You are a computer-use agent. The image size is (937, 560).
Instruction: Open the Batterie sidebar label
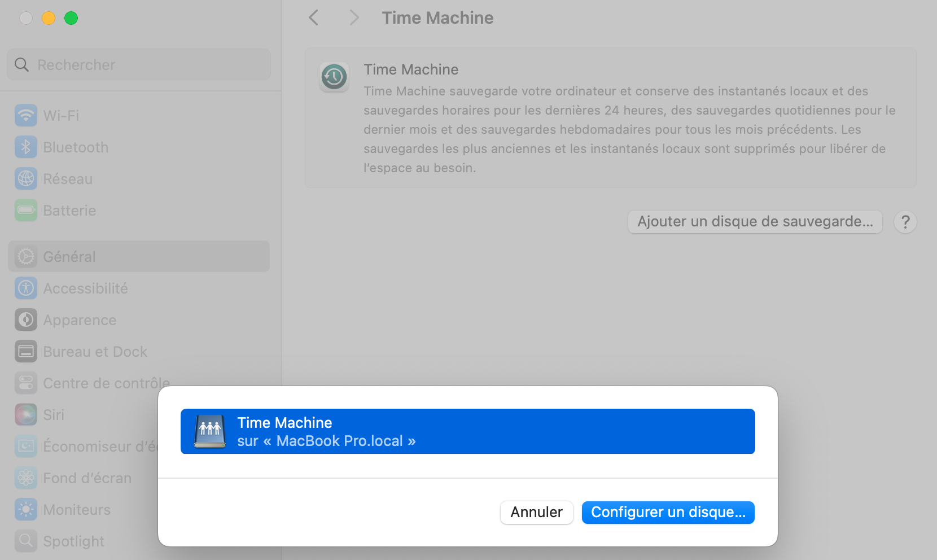[x=69, y=211]
